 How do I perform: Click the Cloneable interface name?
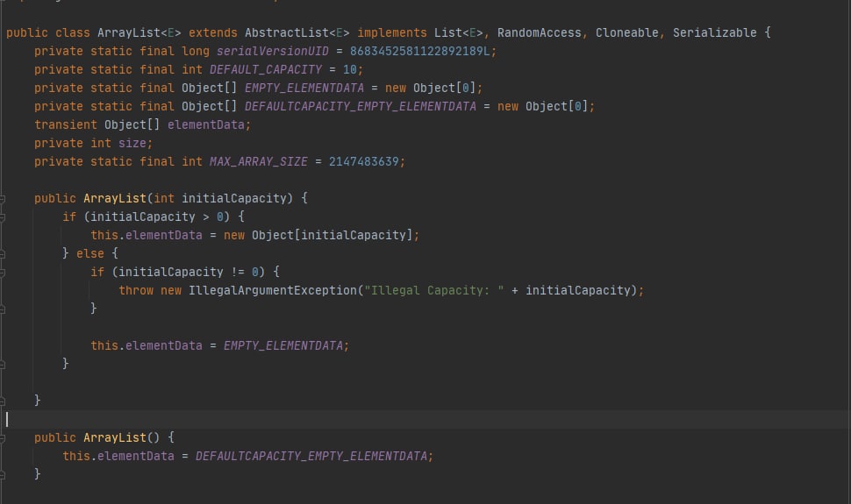pos(627,32)
